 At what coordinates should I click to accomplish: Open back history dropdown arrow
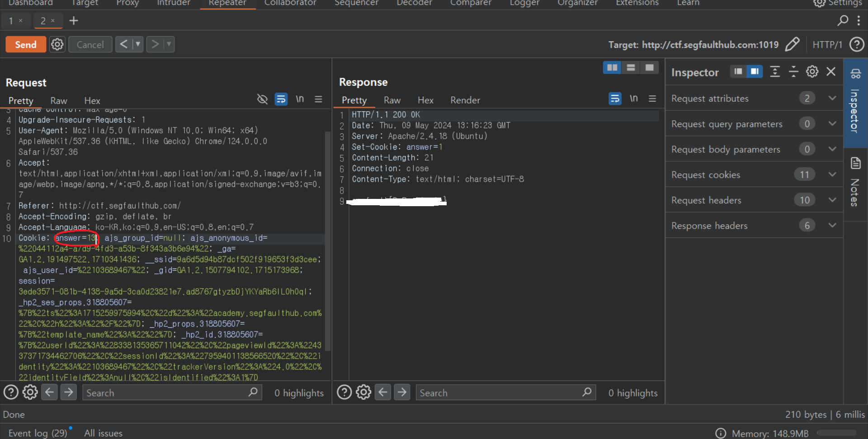(138, 44)
